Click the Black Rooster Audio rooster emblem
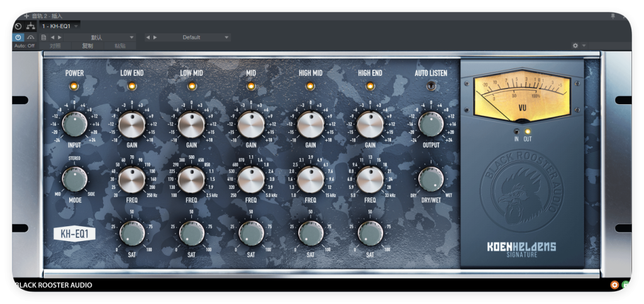This screenshot has height=304, width=644. 522,192
